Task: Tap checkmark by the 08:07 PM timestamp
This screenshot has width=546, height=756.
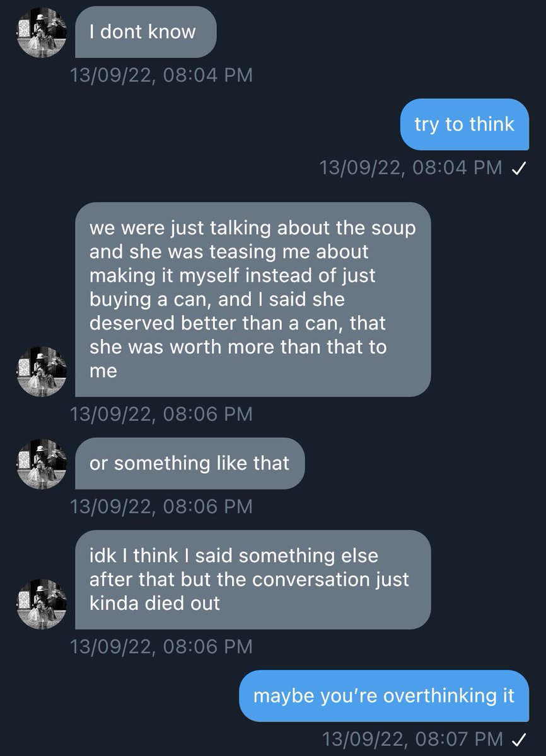Action: click(520, 739)
